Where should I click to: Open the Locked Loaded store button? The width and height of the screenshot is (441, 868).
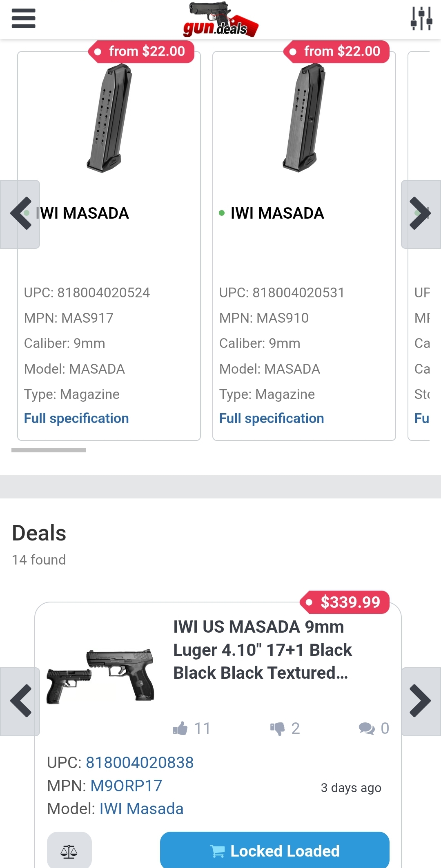click(274, 851)
